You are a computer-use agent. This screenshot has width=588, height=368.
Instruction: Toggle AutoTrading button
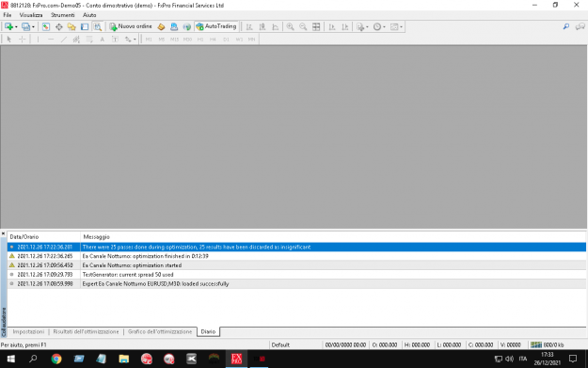point(216,26)
